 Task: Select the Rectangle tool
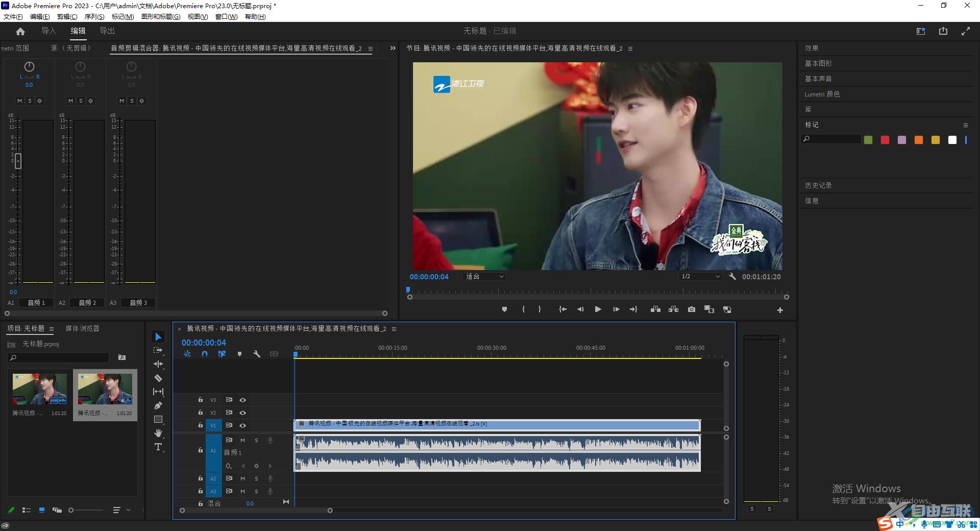point(158,419)
